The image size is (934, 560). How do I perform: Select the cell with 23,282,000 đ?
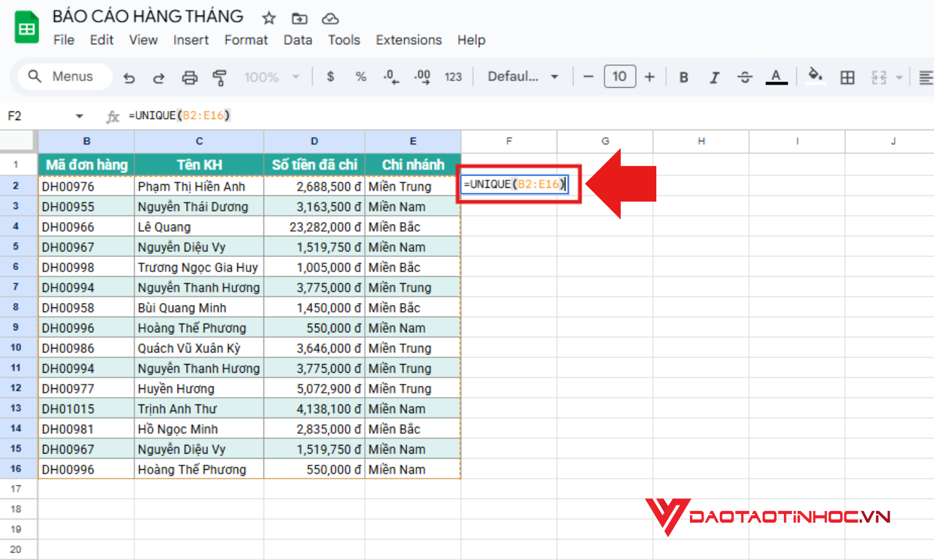314,227
